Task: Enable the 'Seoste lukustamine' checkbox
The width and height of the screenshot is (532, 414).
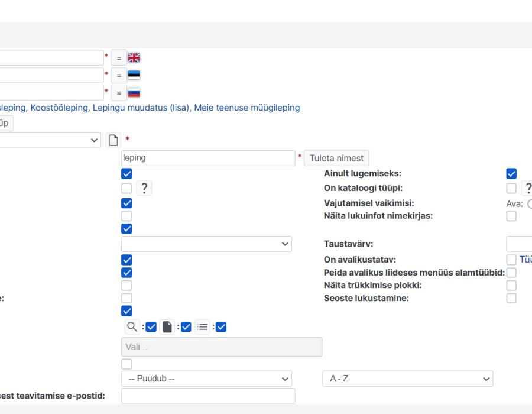Action: [x=511, y=298]
